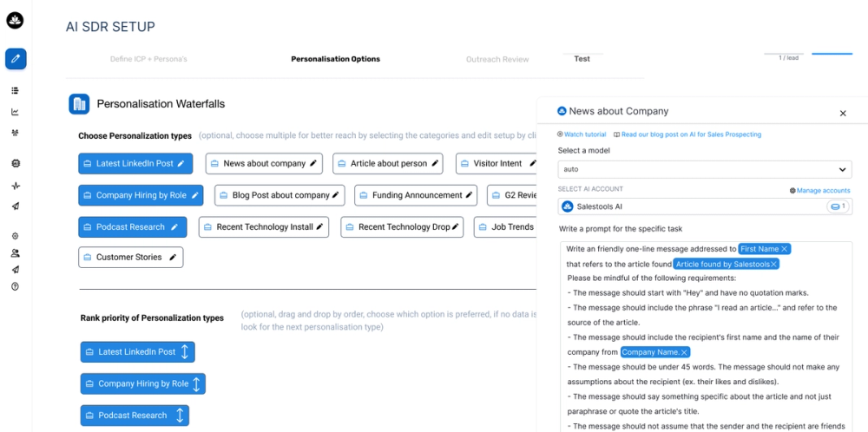Open the list icon in the sidebar
868x432 pixels.
click(15, 90)
